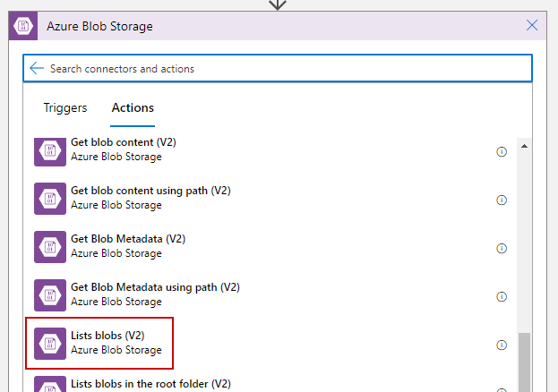Switch to the Triggers tab

coord(65,108)
